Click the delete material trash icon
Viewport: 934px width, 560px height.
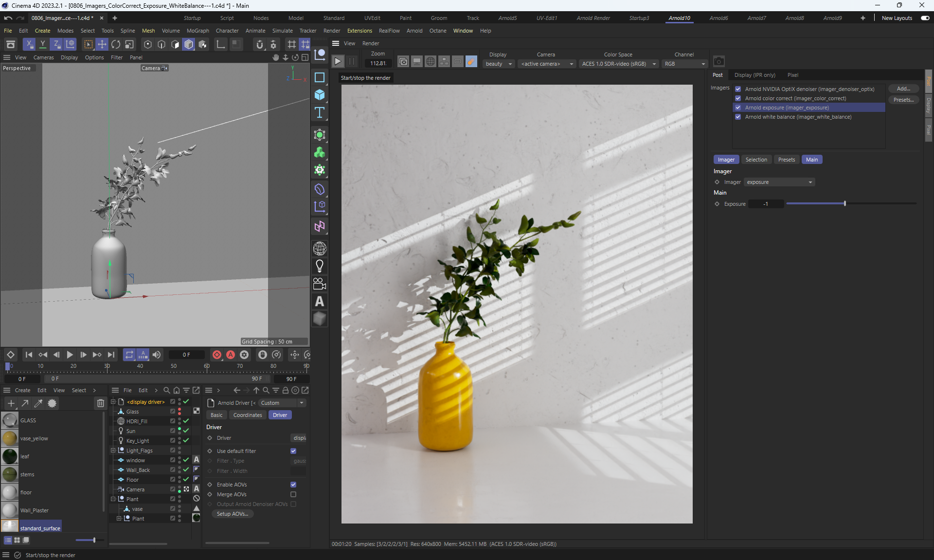[100, 403]
